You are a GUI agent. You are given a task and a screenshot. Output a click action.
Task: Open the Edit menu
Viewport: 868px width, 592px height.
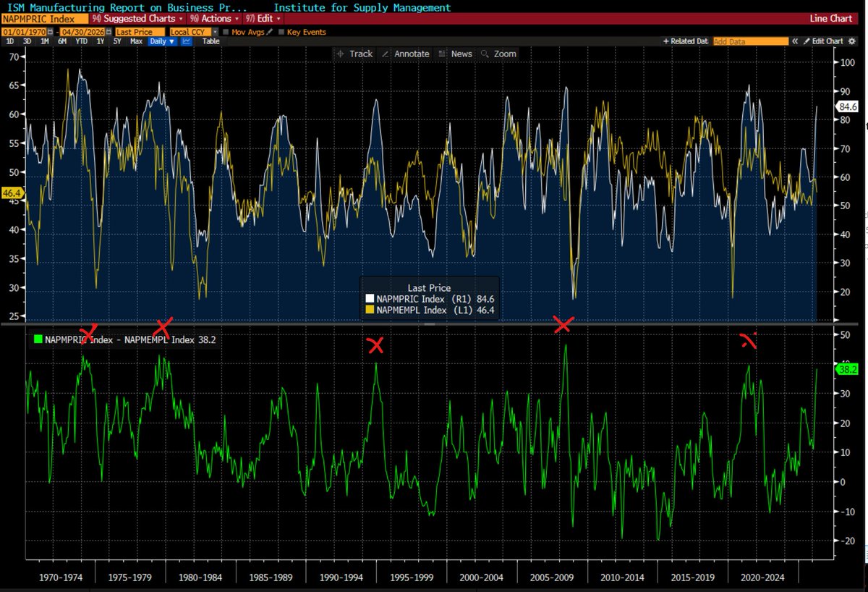click(x=262, y=18)
